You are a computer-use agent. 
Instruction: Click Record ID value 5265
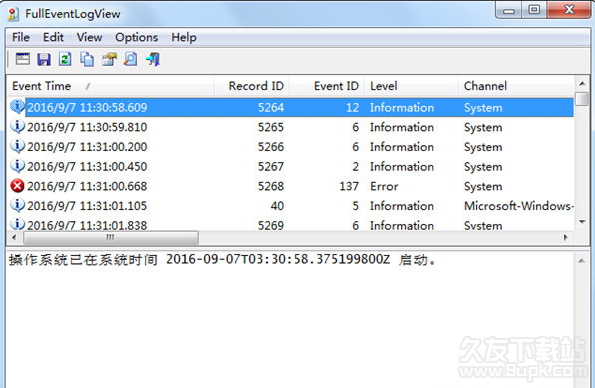tap(271, 127)
